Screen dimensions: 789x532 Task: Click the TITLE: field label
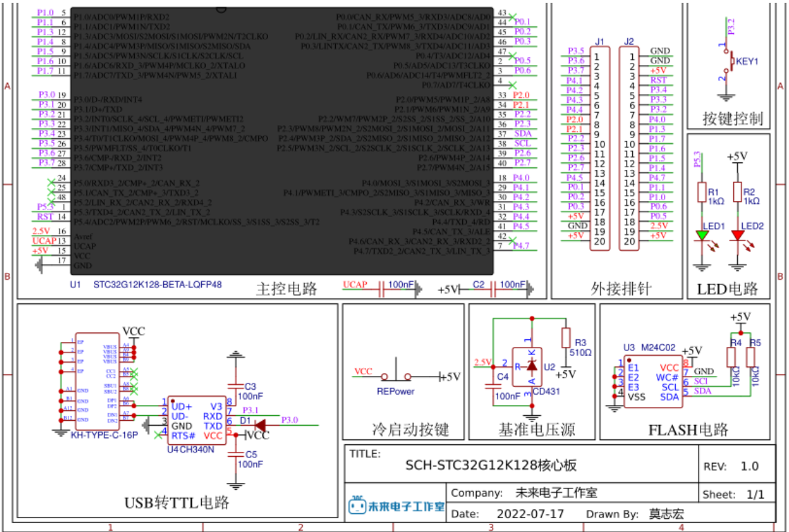[x=365, y=453]
